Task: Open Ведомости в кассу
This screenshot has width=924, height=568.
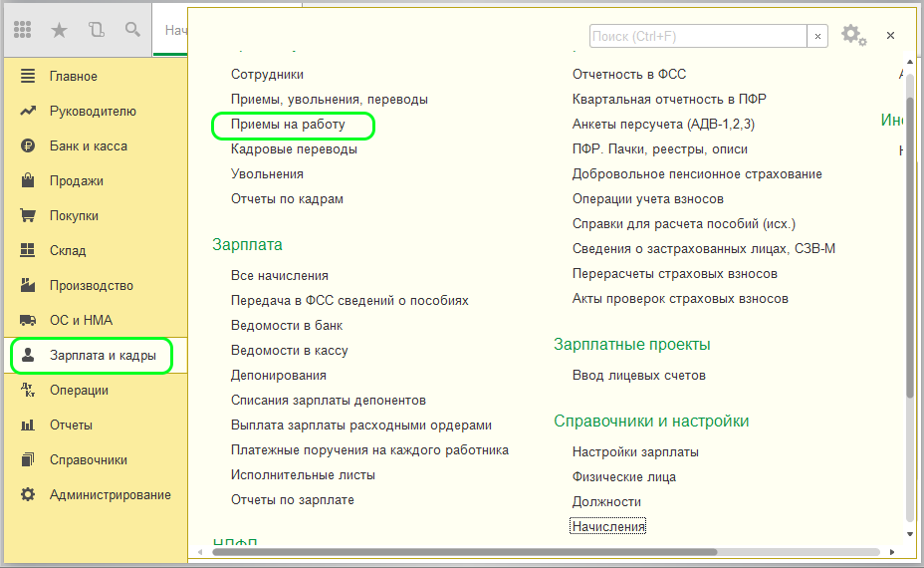Action: 290,351
